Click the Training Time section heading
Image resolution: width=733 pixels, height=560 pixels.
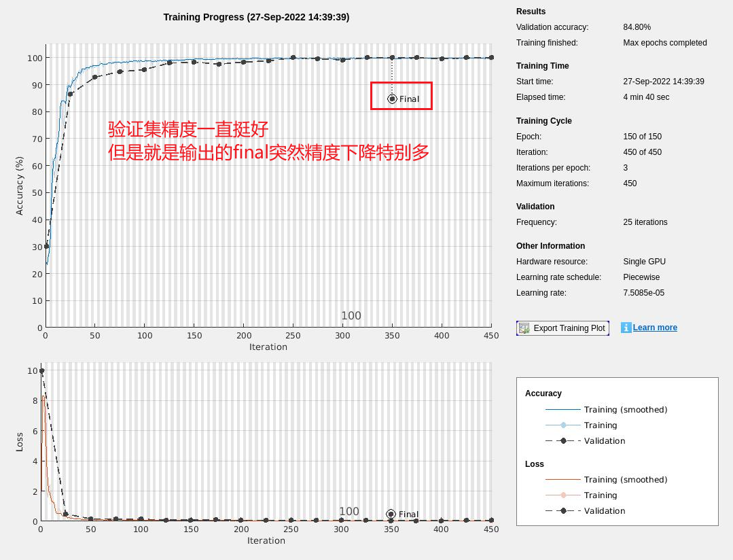tap(542, 66)
